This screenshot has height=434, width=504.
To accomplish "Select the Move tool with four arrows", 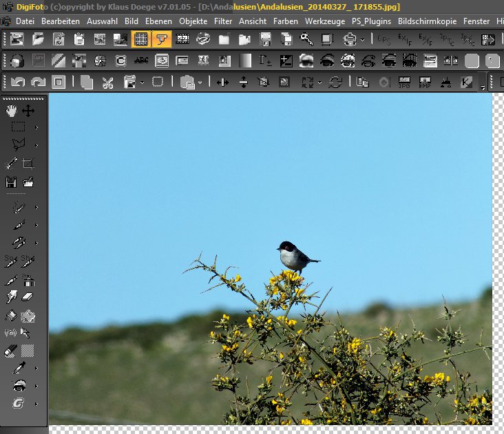I will pyautogui.click(x=28, y=110).
